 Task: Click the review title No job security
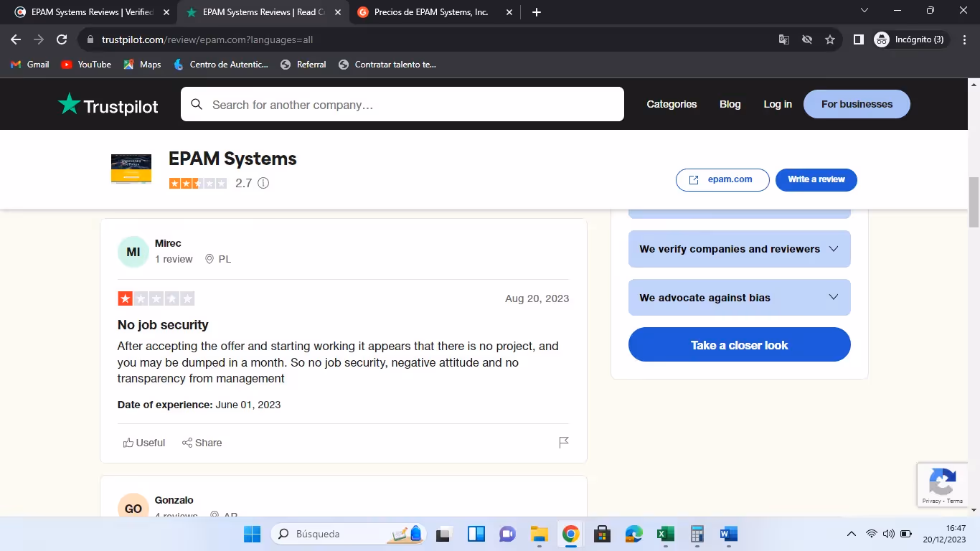[163, 325]
